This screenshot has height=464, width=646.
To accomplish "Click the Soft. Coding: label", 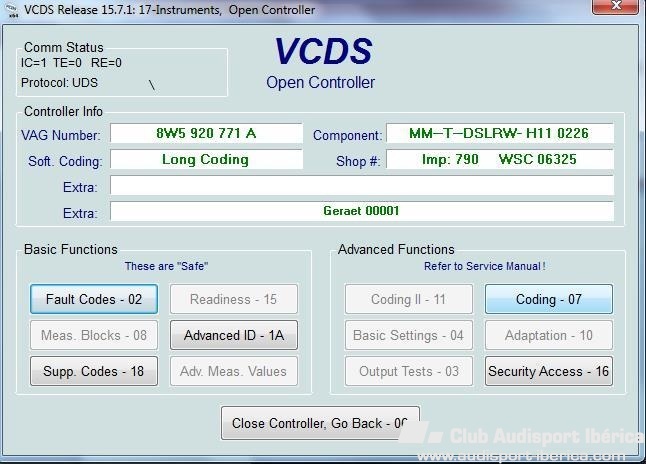I will (x=65, y=161).
